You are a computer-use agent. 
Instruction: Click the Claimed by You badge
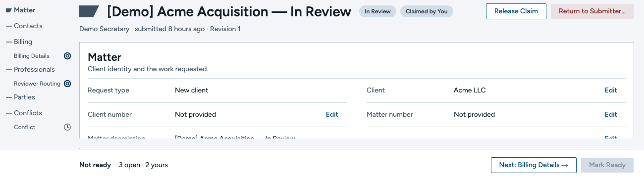tap(427, 11)
